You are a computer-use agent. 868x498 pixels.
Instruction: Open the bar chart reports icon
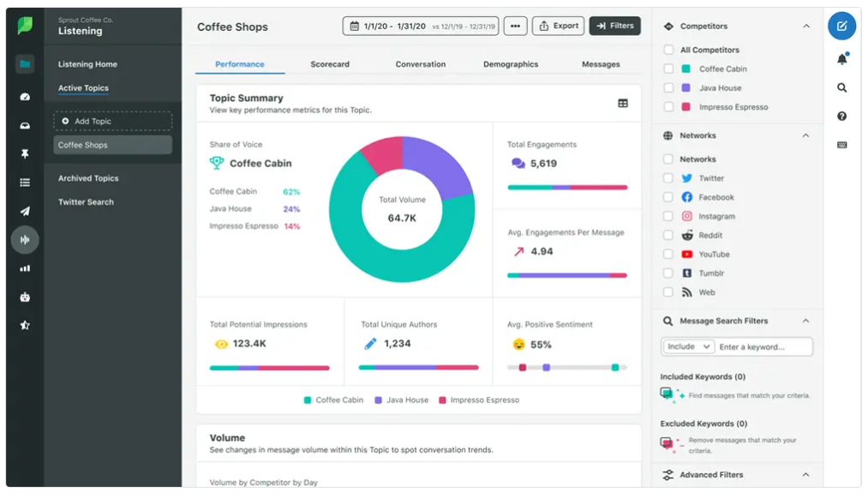click(25, 268)
